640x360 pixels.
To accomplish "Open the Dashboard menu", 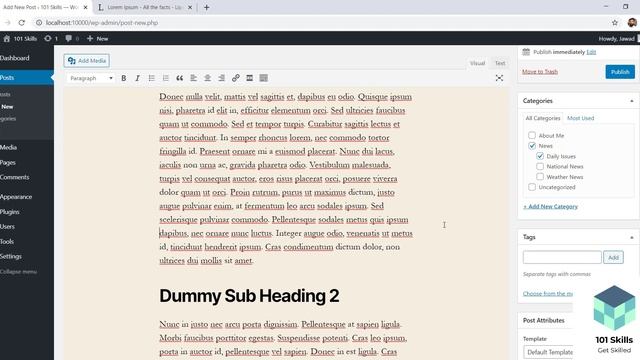I will pos(15,58).
